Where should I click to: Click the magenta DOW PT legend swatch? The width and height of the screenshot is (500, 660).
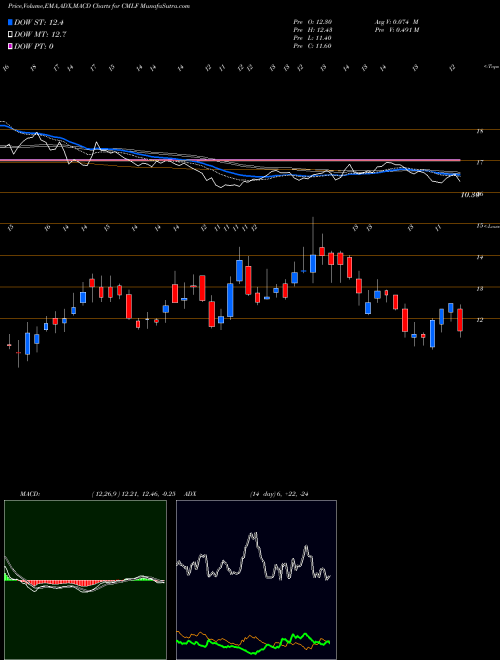tap(10, 46)
